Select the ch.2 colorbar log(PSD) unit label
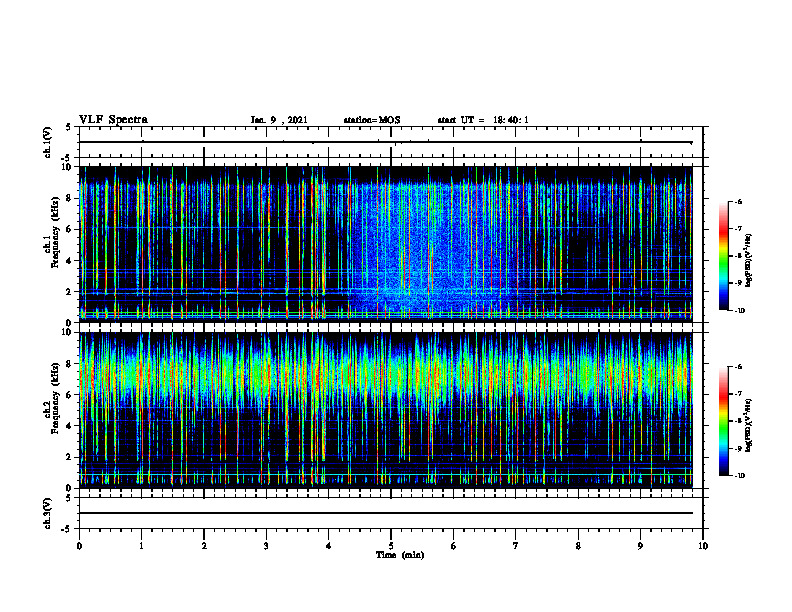The width and height of the screenshot is (792, 612). [749, 426]
